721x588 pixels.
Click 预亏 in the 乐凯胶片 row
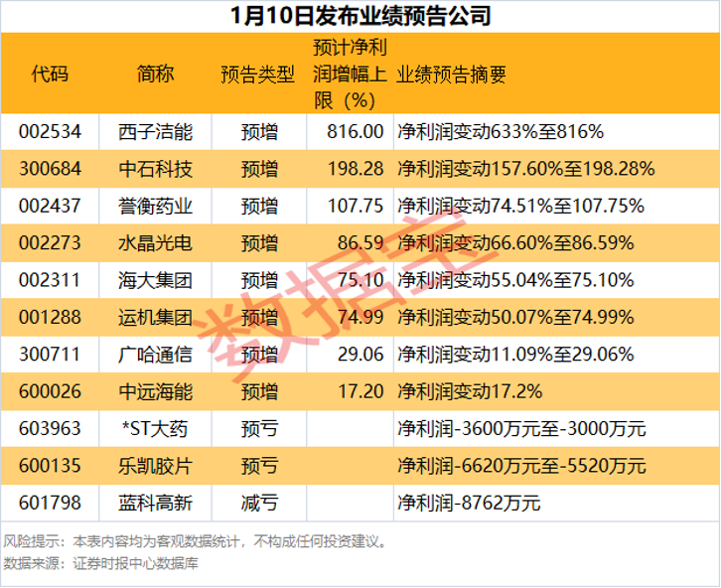(x=260, y=467)
